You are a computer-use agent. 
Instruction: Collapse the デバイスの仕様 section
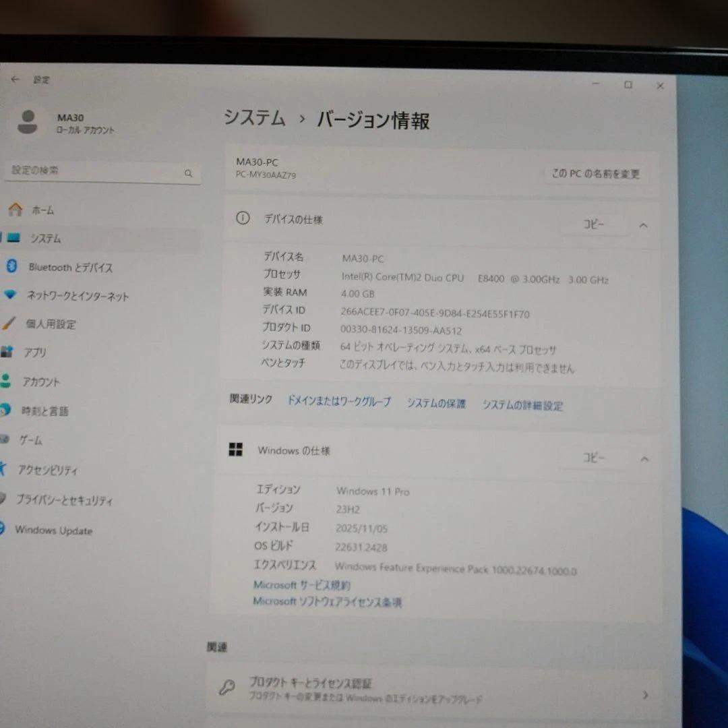643,226
